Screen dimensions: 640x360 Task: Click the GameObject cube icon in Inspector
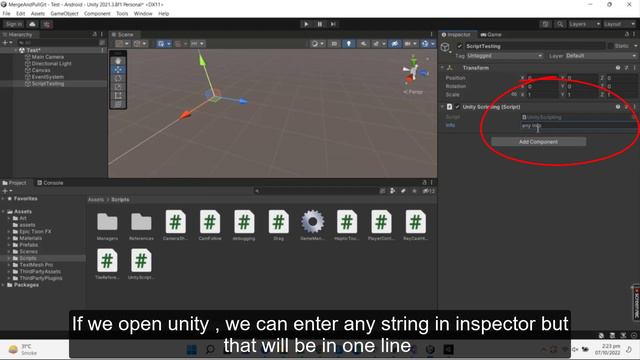(445, 47)
